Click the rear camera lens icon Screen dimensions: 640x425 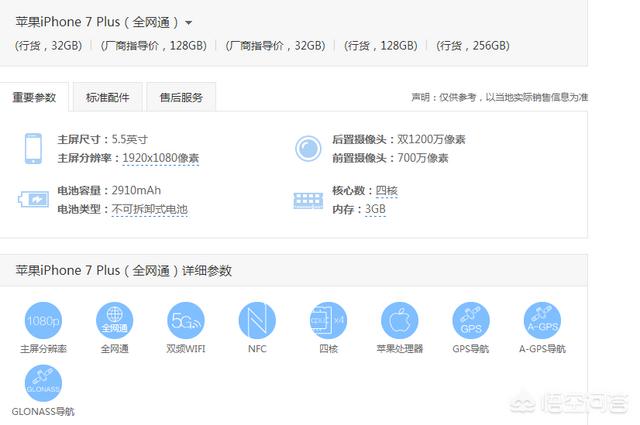point(308,148)
